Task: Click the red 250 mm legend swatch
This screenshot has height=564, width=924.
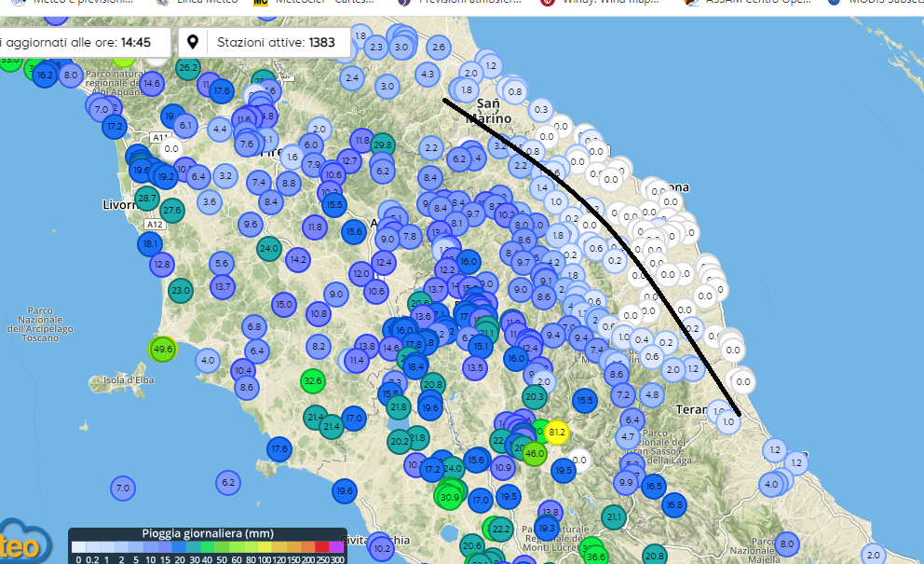Action: pos(321,547)
